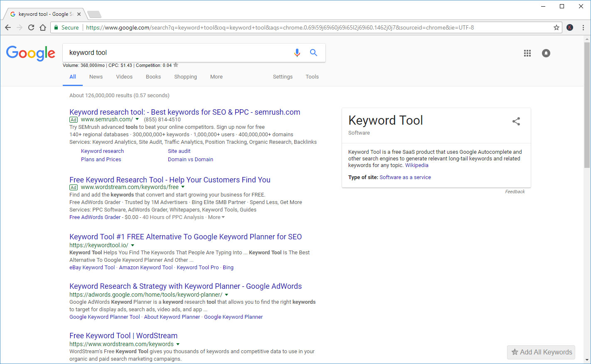This screenshot has height=364, width=591.
Task: Click the Google logo
Action: point(31,53)
